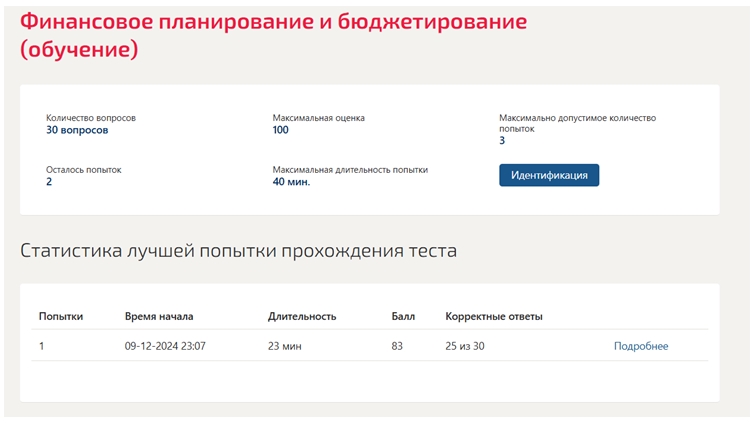
Task: Click the Длительность column header
Action: (x=302, y=317)
